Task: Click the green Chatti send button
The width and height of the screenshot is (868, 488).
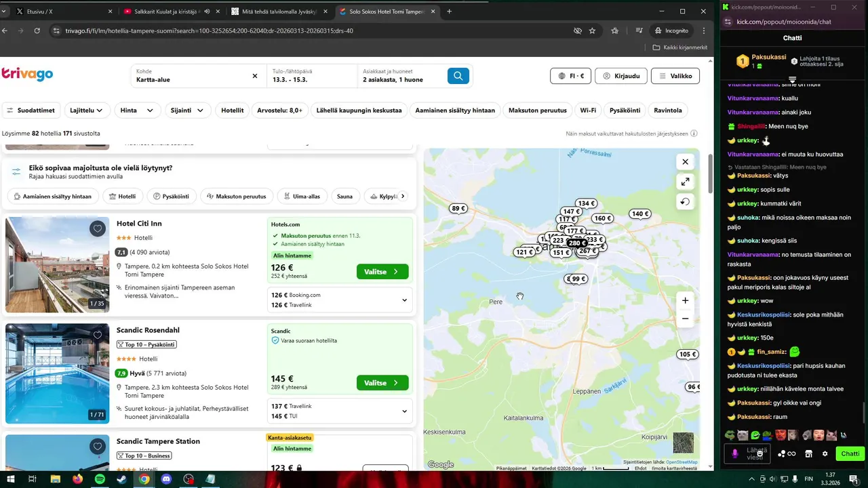Action: (x=850, y=454)
